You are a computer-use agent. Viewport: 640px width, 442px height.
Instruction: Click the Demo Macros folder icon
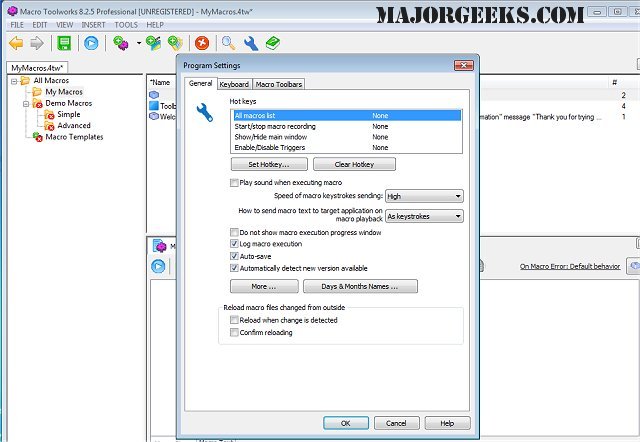click(37, 103)
